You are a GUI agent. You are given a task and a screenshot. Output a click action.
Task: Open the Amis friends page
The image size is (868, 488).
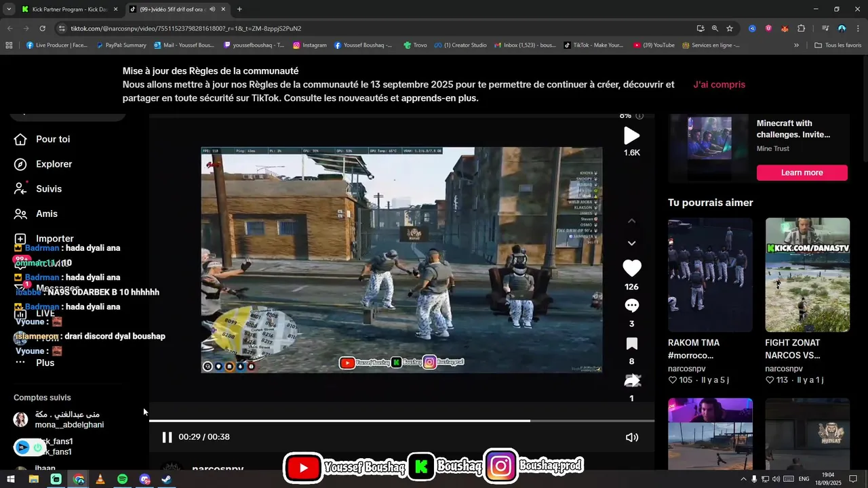pyautogui.click(x=37, y=213)
